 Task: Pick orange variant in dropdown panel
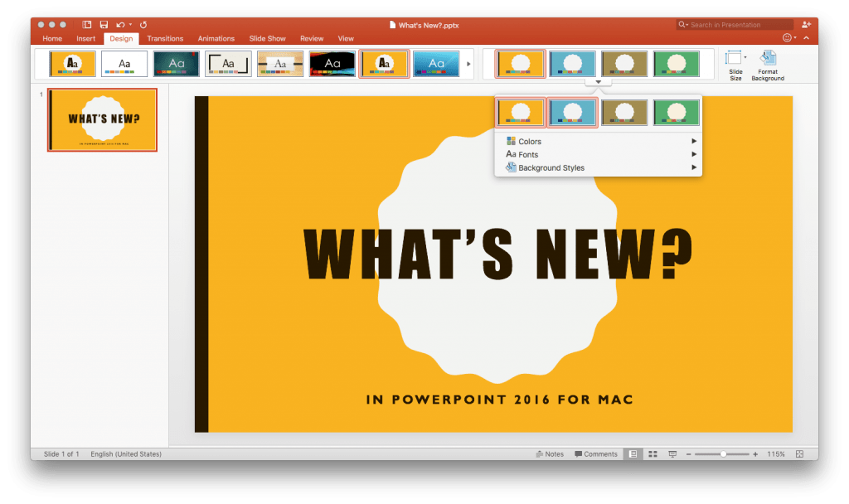521,113
